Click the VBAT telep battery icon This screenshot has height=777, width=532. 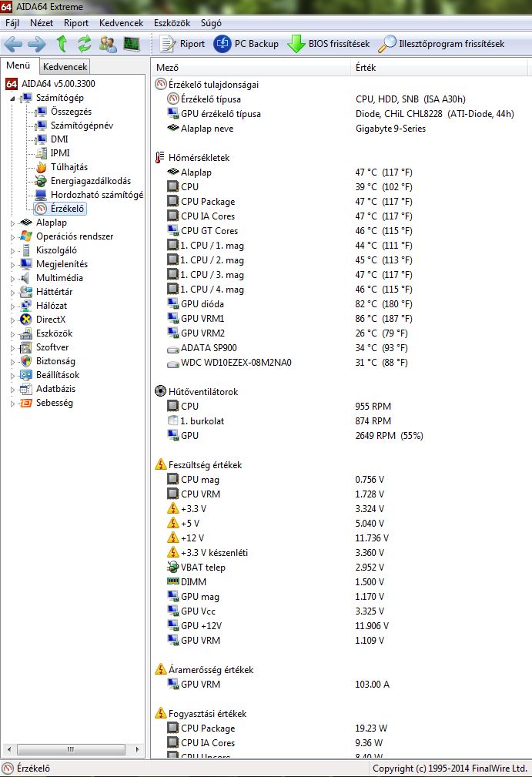(x=173, y=567)
